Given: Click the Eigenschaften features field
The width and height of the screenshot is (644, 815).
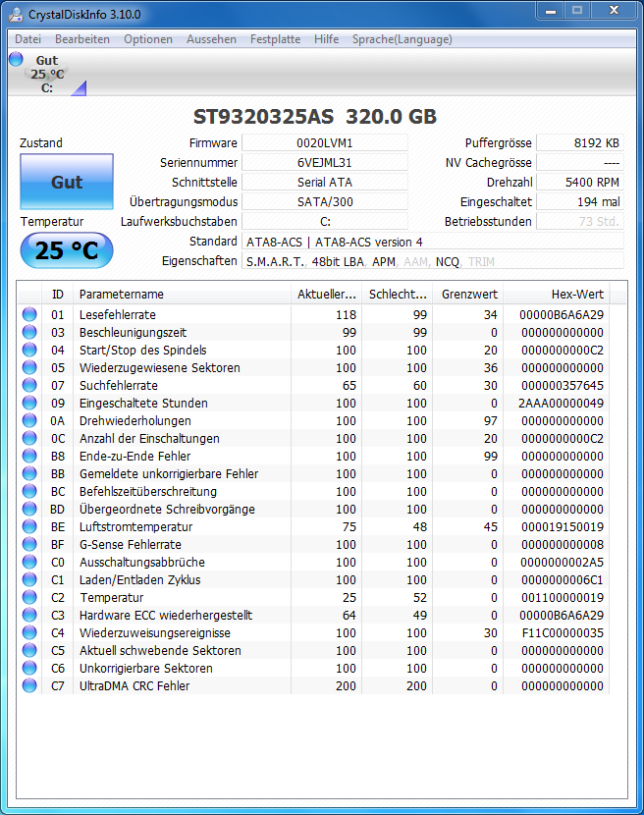Looking at the screenshot, I should 433,261.
